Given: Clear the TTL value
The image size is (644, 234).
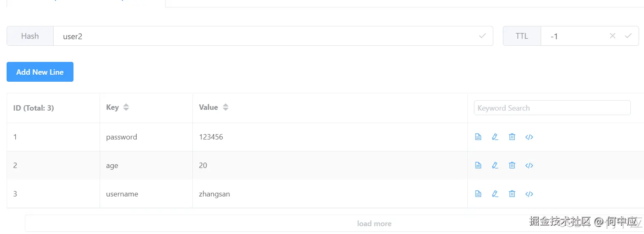Looking at the screenshot, I should click(613, 36).
